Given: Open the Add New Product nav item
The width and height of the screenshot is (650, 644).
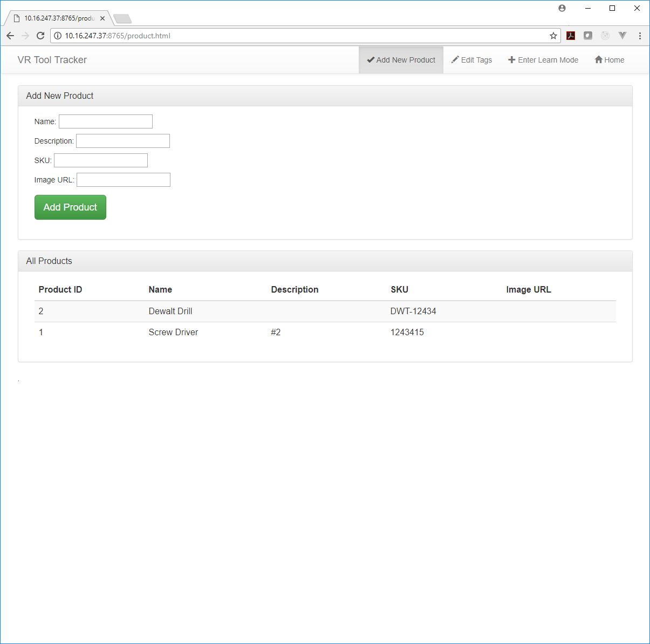Looking at the screenshot, I should pos(401,60).
